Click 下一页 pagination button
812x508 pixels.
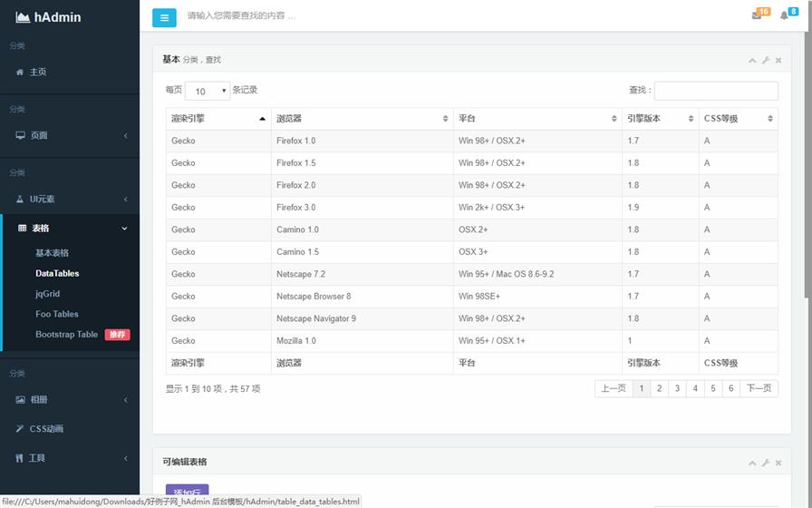[x=759, y=388]
